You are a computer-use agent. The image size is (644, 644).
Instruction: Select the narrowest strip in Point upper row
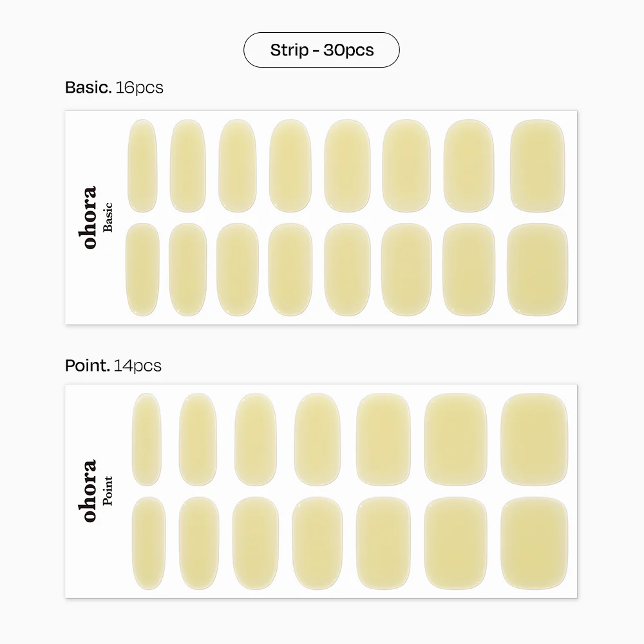pos(146,440)
